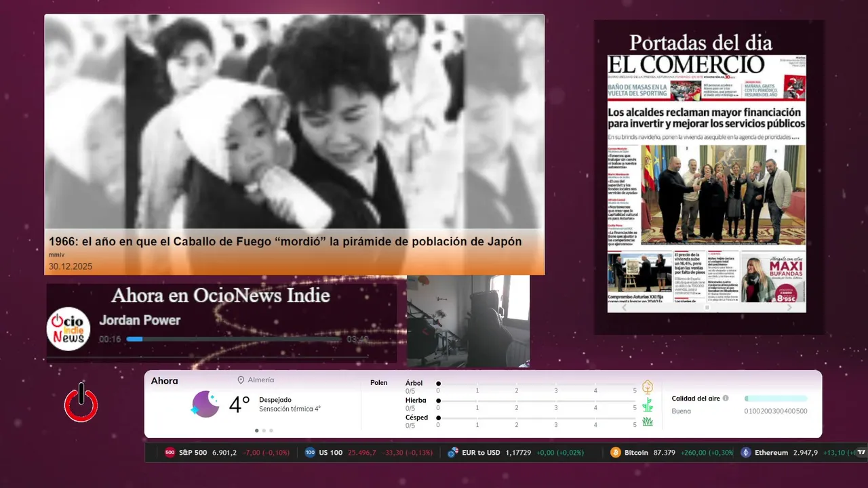Click the Ahora weather heading

pyautogui.click(x=164, y=381)
